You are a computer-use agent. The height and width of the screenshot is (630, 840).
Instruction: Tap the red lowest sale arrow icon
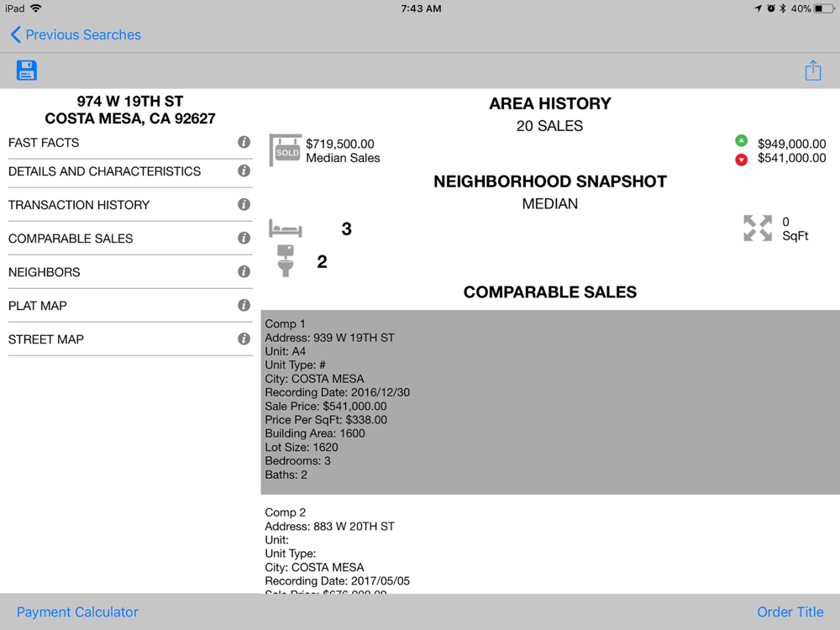pyautogui.click(x=741, y=160)
